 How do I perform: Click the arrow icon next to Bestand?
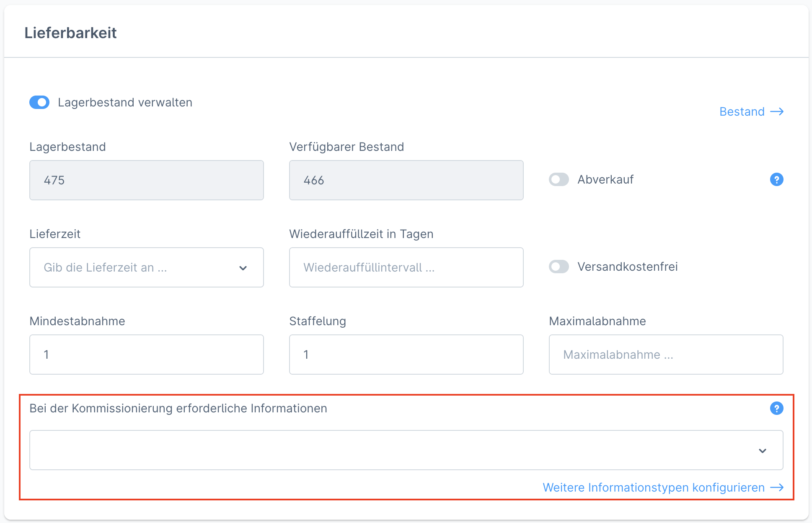tap(778, 111)
